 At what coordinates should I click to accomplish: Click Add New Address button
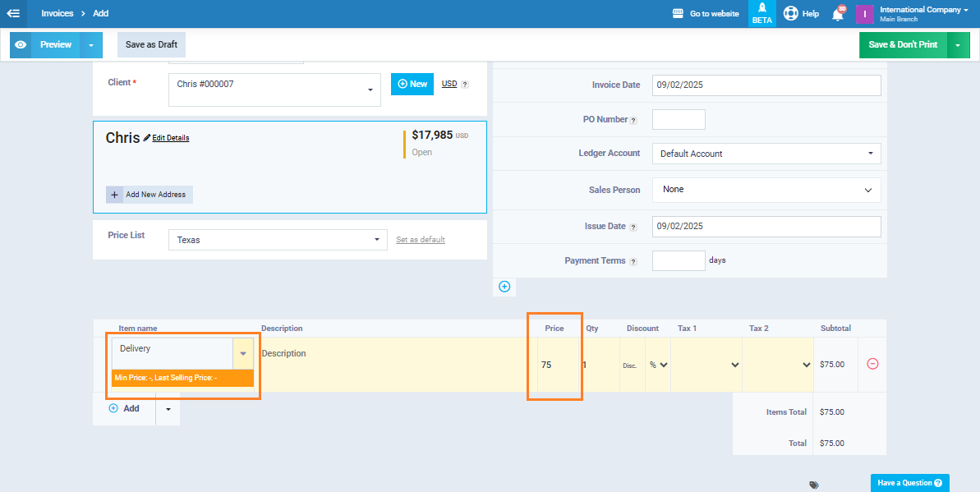tap(150, 195)
